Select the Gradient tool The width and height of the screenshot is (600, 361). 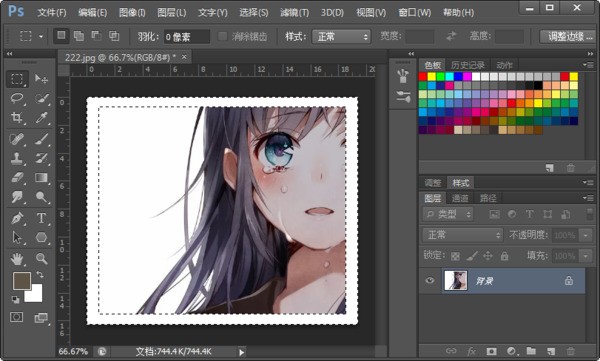click(41, 178)
